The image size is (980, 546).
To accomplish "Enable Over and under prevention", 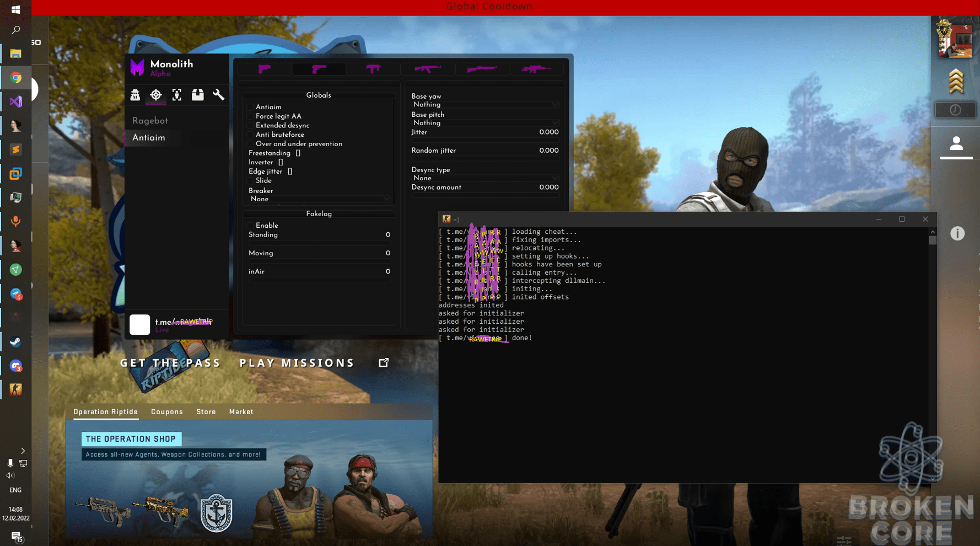I will [250, 144].
